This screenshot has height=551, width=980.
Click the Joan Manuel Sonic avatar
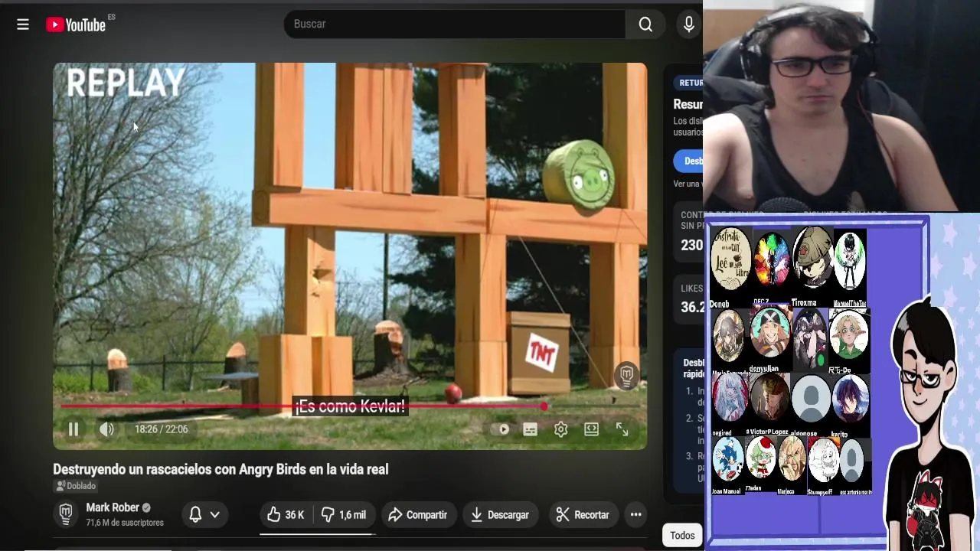[x=729, y=459]
